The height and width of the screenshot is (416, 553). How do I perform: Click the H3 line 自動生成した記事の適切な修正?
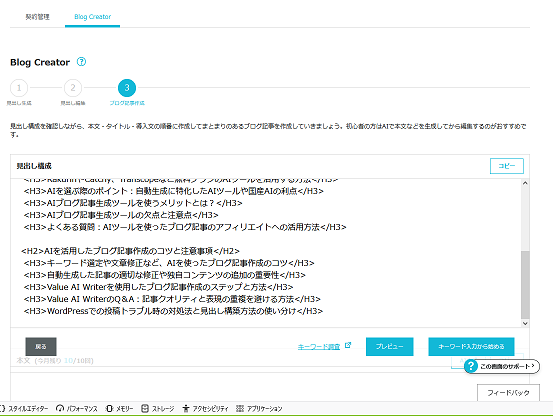click(x=164, y=275)
